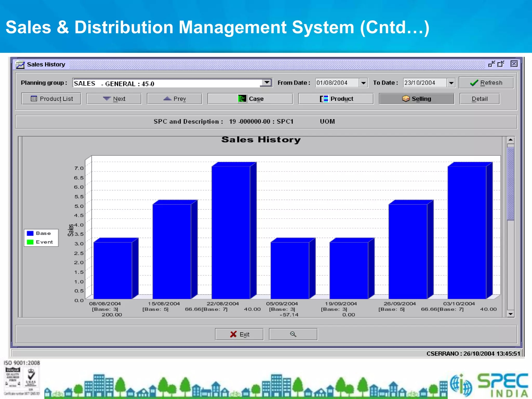Screen dimensions: 532x399
Task: Click the ISO 9001:2008 certification badge
Action: coord(22,378)
